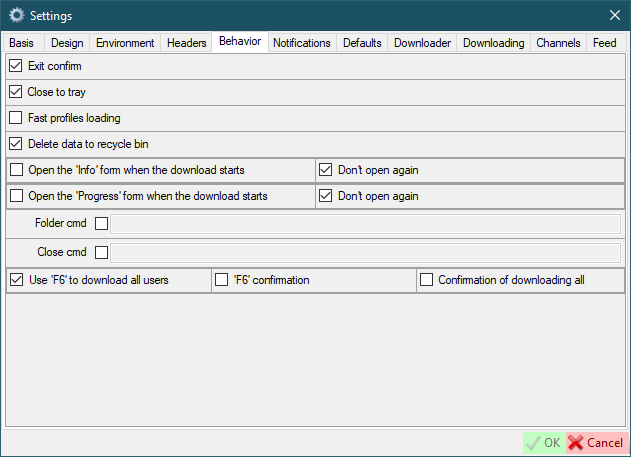Enable the 'F6' confirmation checkbox
Image resolution: width=631 pixels, height=457 pixels.
pos(222,280)
